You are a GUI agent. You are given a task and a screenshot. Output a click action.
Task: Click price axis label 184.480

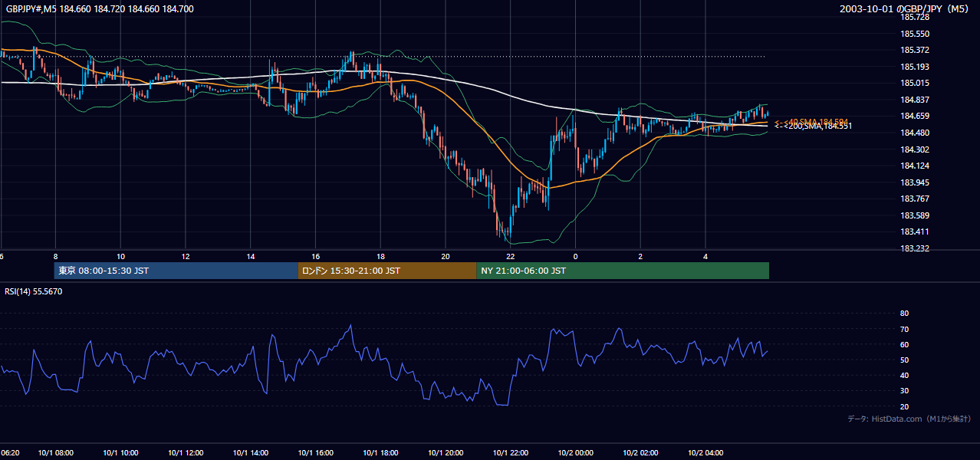[916, 133]
